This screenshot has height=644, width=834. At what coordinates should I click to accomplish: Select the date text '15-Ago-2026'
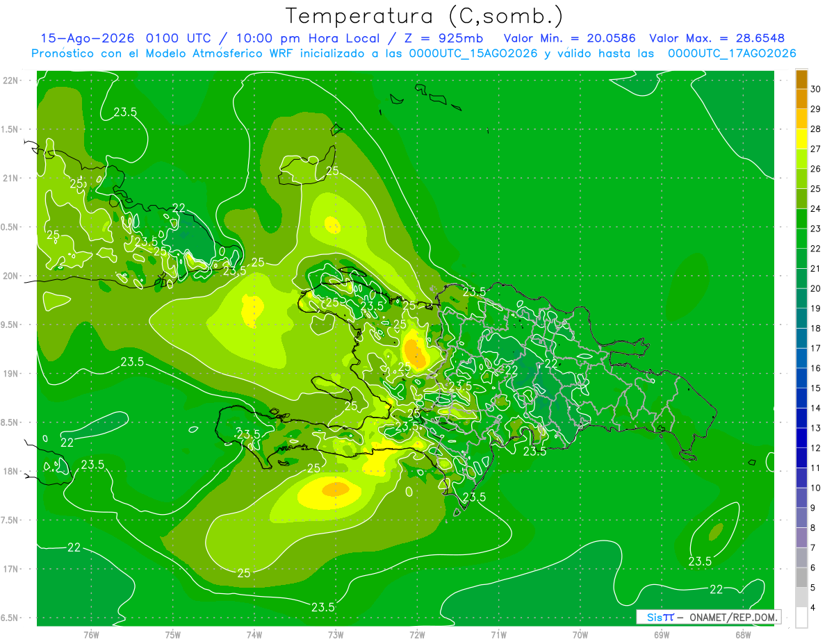(x=89, y=38)
